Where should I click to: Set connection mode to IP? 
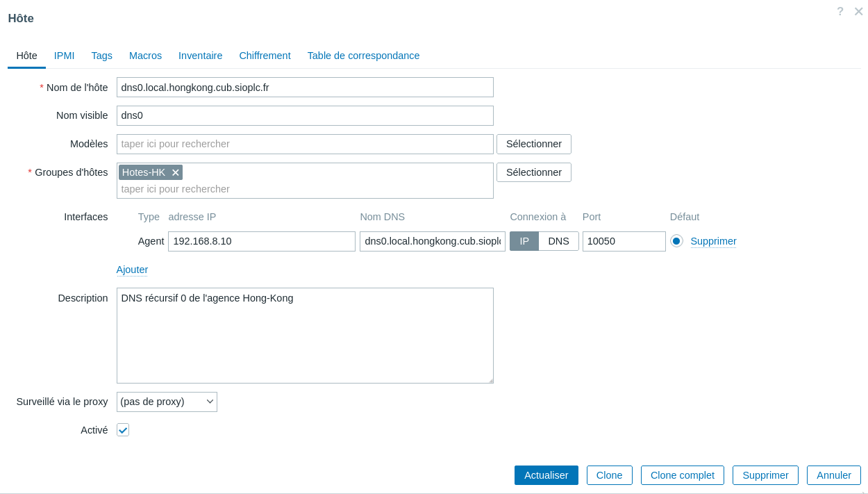point(524,241)
